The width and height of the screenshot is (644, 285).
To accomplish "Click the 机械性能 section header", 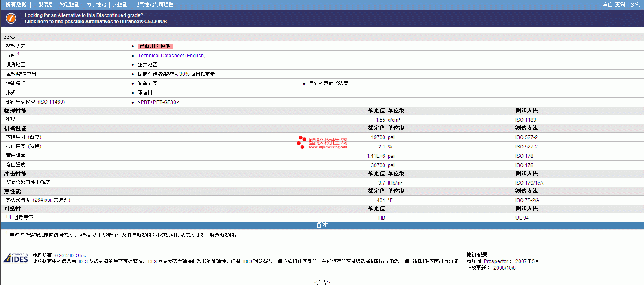I will point(15,128).
